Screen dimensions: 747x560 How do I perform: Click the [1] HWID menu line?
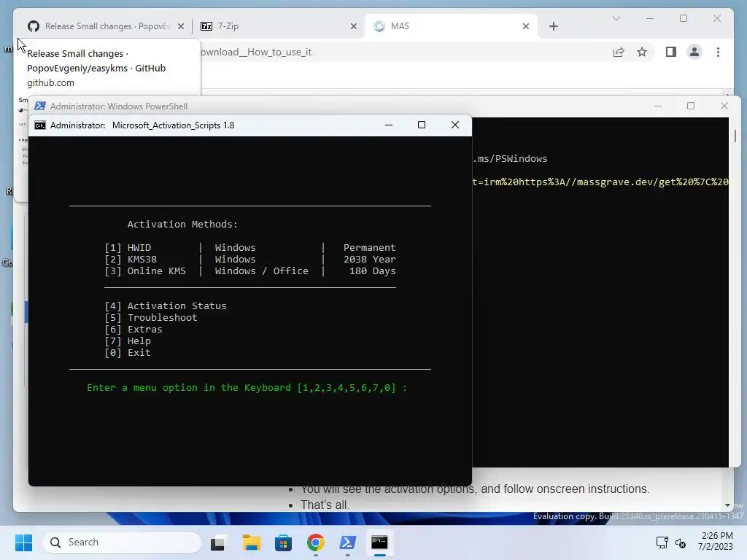pyautogui.click(x=250, y=248)
